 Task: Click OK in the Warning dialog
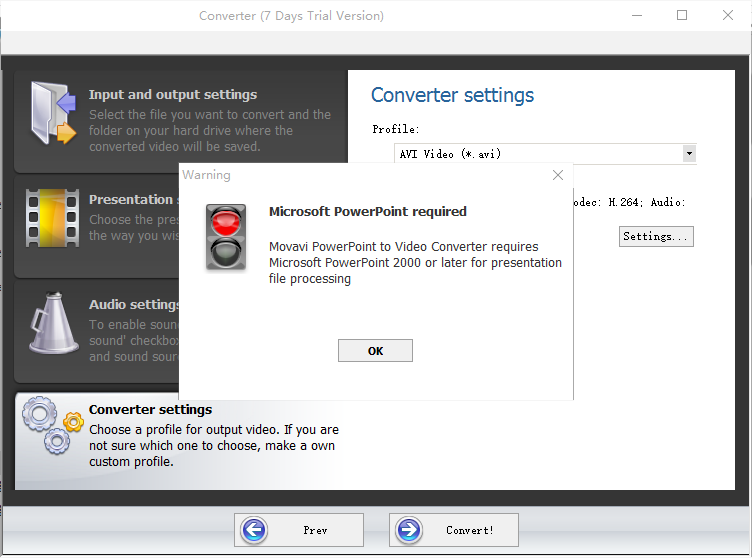coord(375,351)
